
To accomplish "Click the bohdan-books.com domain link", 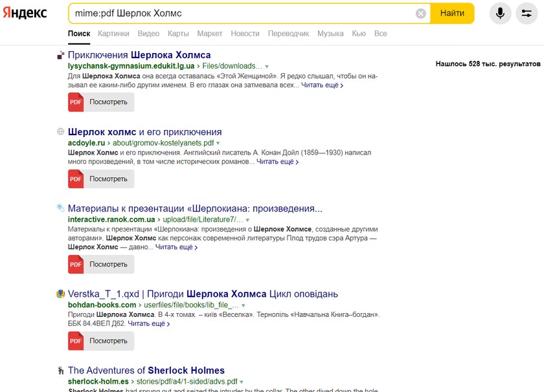I will 102,305.
